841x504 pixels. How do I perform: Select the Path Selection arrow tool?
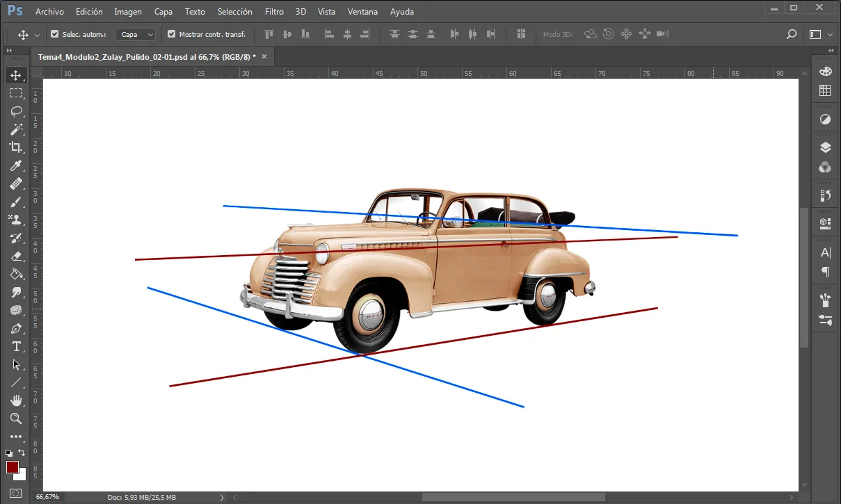[16, 364]
